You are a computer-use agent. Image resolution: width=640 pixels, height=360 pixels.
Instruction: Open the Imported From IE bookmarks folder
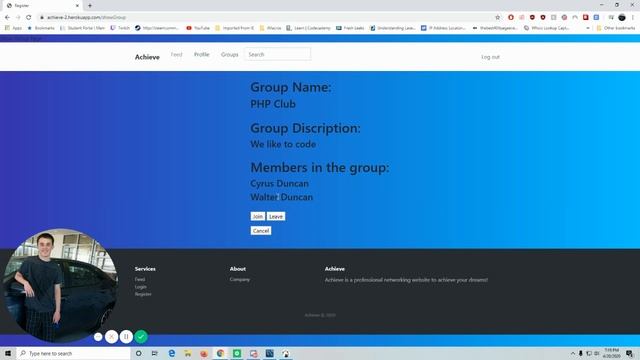[x=234, y=28]
